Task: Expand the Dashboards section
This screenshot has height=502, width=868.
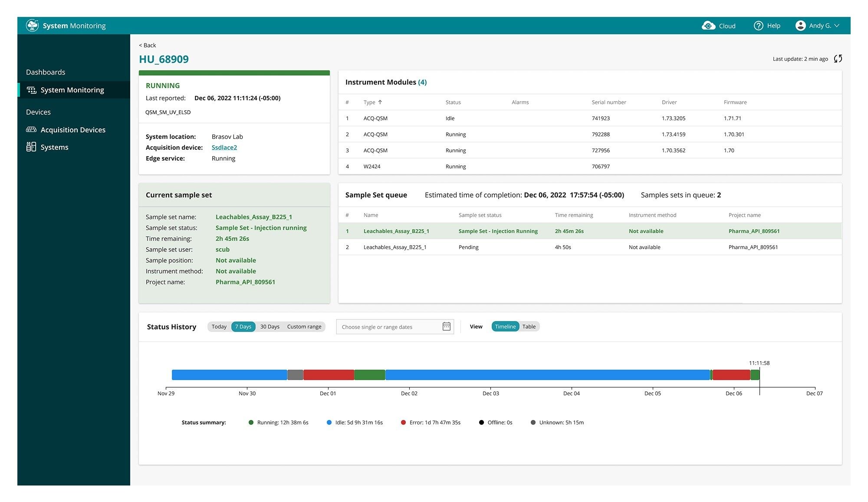Action: coord(45,72)
